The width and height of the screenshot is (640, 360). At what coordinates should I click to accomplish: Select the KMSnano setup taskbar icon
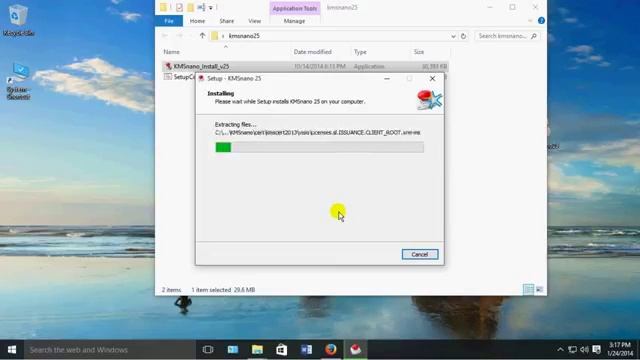tap(356, 350)
